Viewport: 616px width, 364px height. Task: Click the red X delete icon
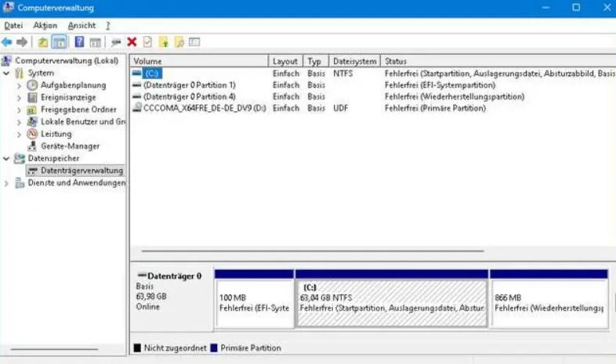[132, 42]
